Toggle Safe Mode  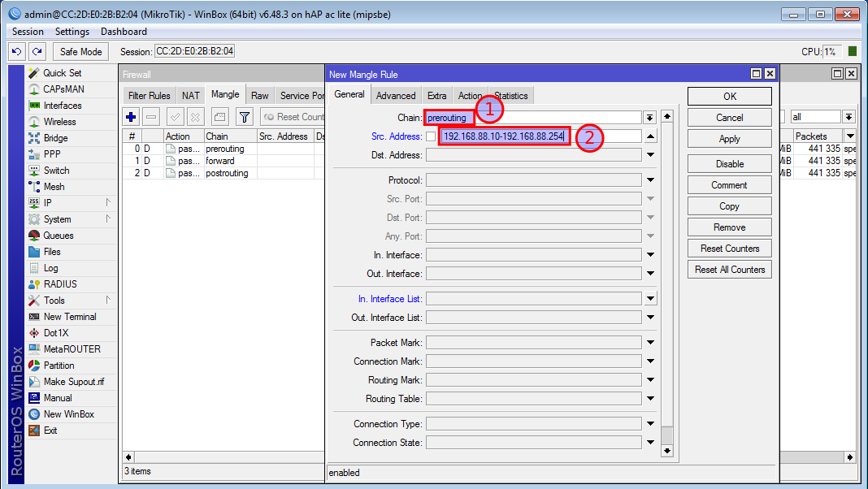[x=80, y=51]
